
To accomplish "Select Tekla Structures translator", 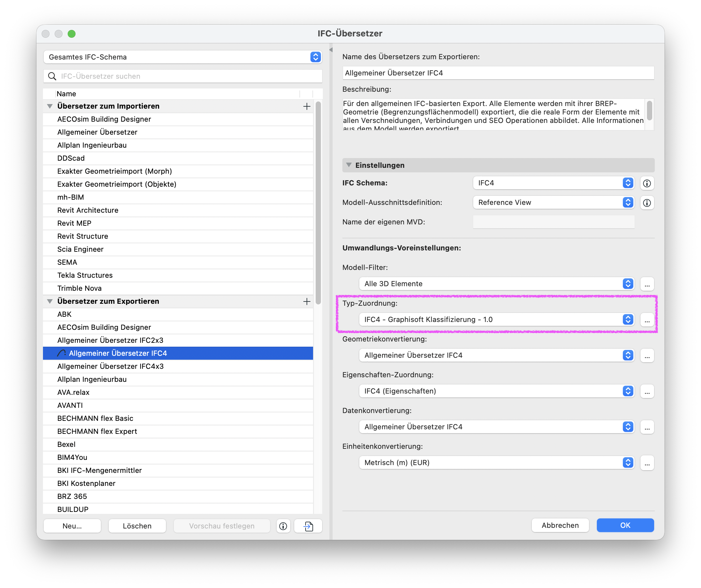I will point(178,275).
